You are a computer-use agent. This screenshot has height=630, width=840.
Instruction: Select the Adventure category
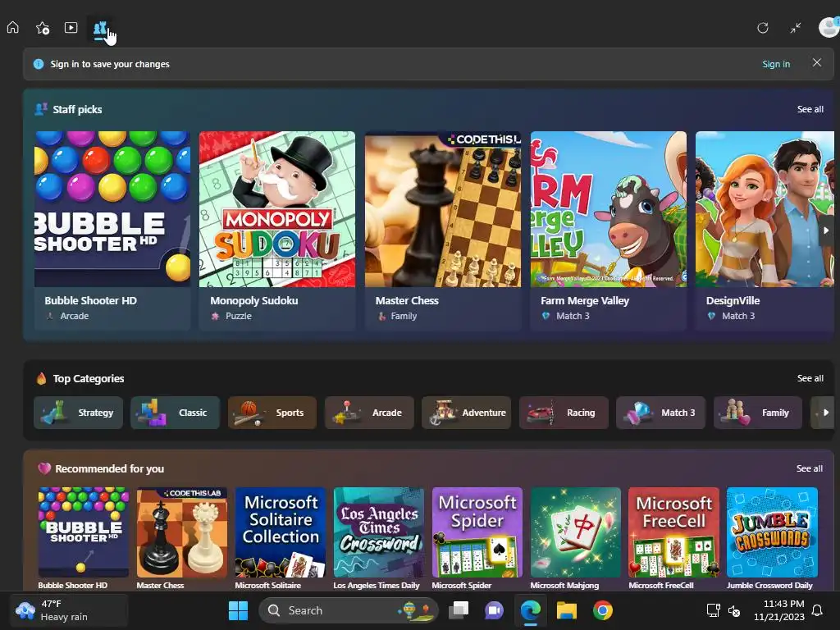click(x=466, y=413)
